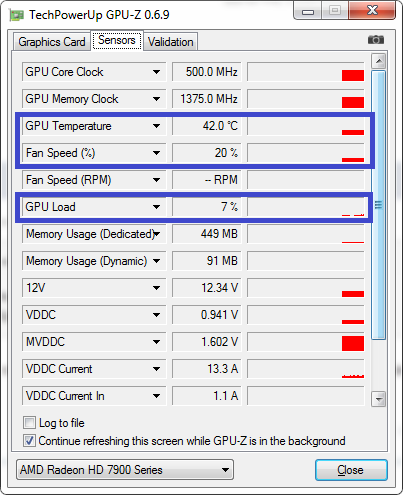Image resolution: width=403 pixels, height=495 pixels.
Task: Close the window with the red X
Action: pyautogui.click(x=372, y=11)
